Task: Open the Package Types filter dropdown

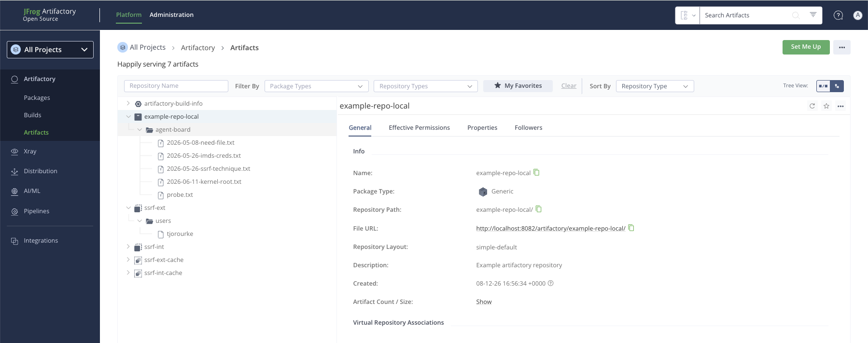Action: pyautogui.click(x=317, y=86)
